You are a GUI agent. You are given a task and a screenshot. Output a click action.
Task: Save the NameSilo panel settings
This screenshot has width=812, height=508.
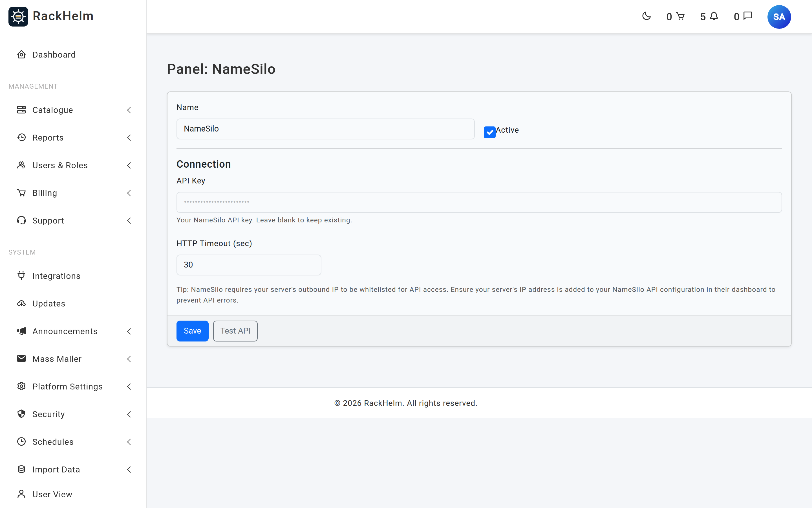click(x=192, y=331)
